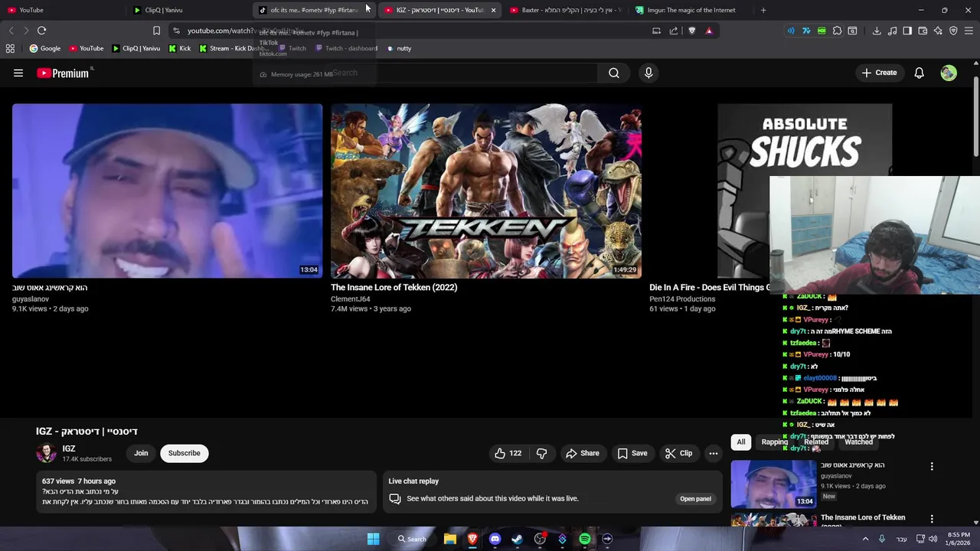Open the Create button
Image resolution: width=980 pixels, height=551 pixels.
[878, 73]
